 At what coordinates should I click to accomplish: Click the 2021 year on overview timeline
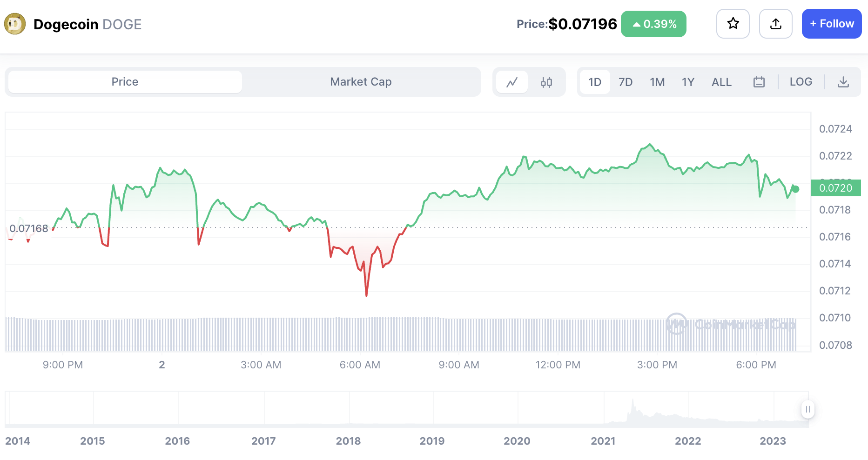(x=603, y=441)
